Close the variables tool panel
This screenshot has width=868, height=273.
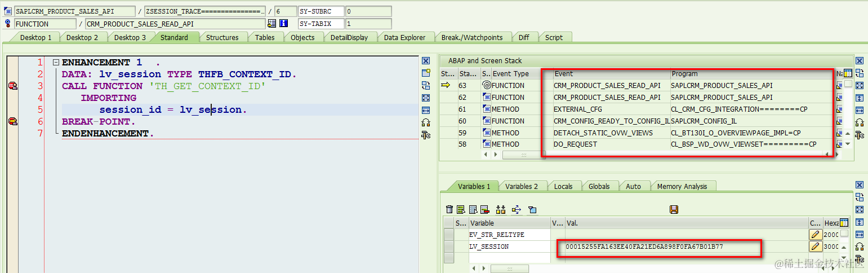[x=860, y=185]
